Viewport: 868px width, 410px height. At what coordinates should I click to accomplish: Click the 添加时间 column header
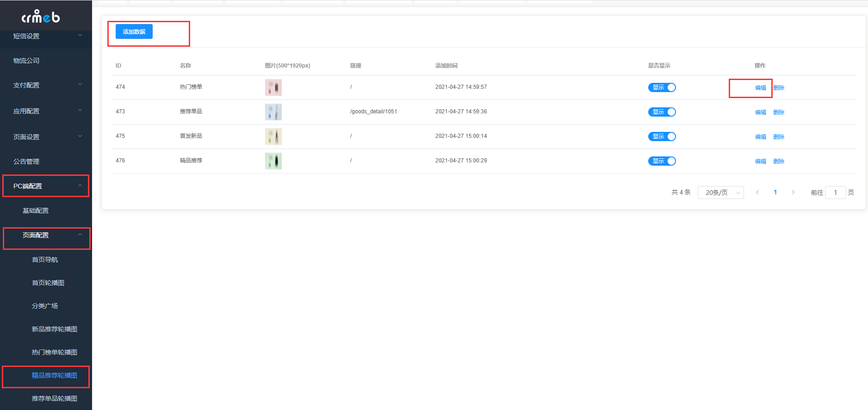(x=446, y=66)
